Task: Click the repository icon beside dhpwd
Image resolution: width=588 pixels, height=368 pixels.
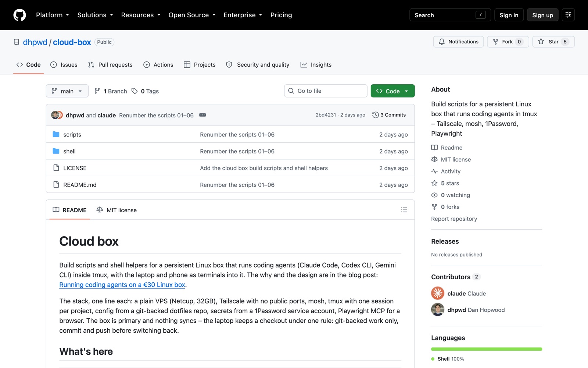Action: pyautogui.click(x=17, y=42)
